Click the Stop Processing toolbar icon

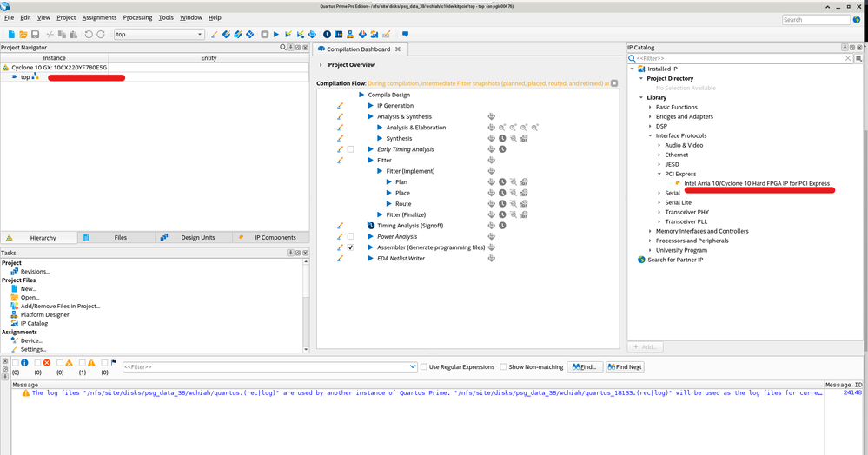[x=263, y=35]
